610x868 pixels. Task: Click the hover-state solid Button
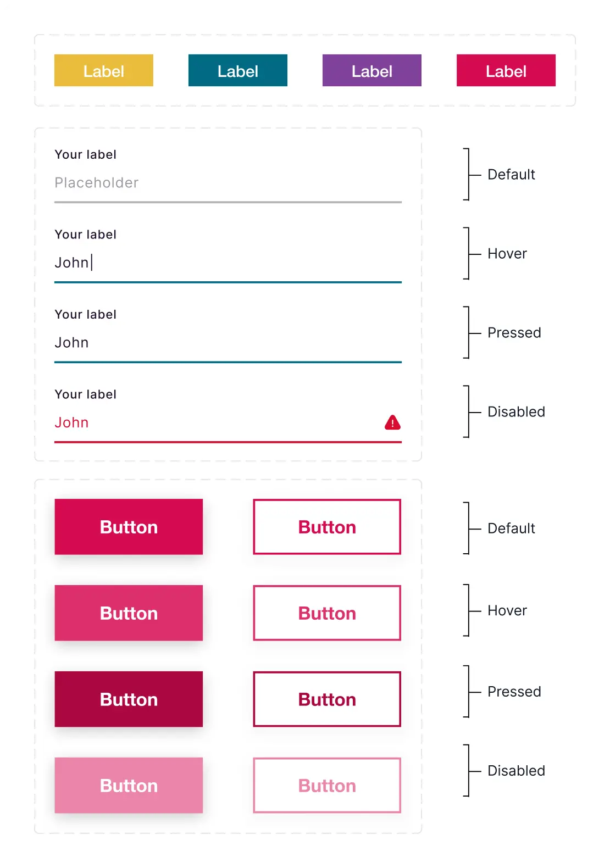[x=129, y=613]
